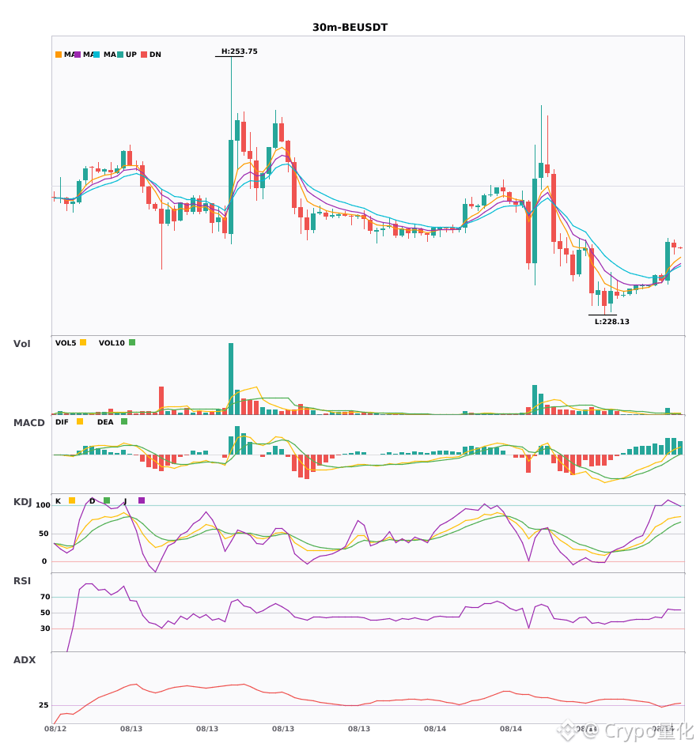Click the RSI panel label
700x751 pixels.
(x=22, y=581)
